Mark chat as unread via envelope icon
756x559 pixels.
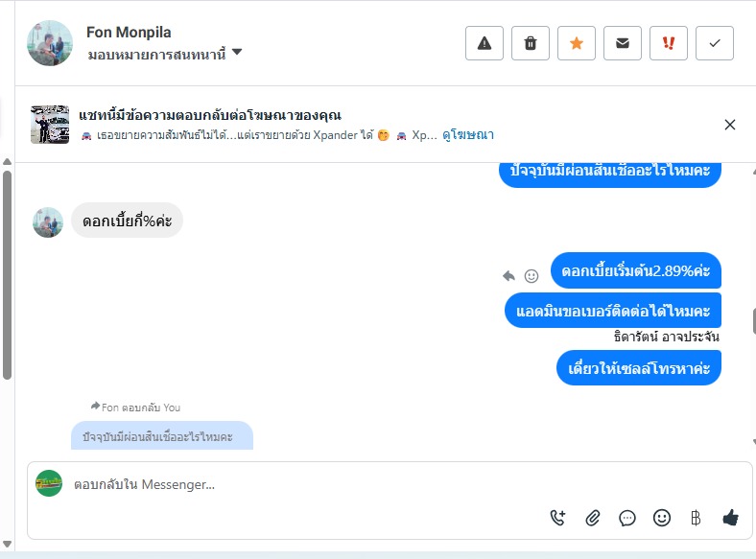tap(623, 43)
